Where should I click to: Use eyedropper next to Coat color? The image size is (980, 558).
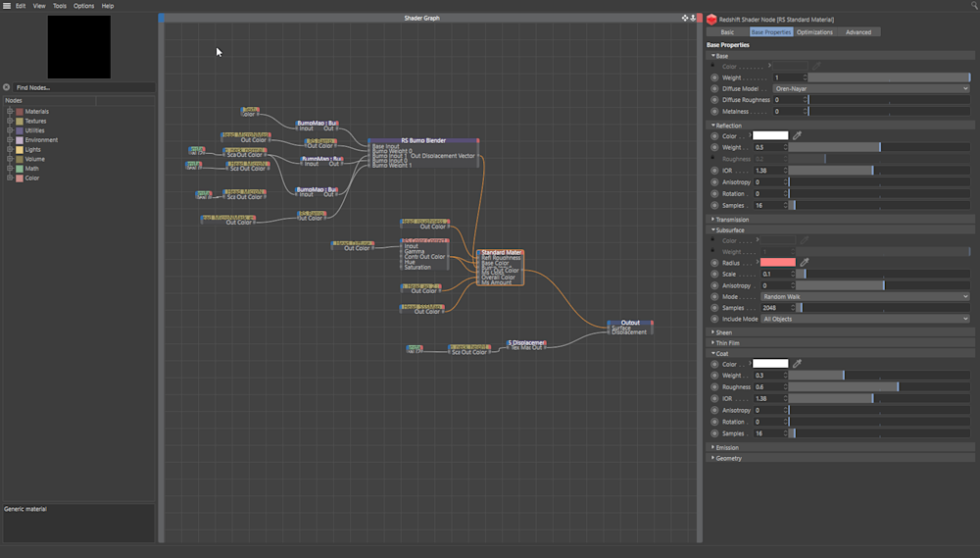click(x=797, y=363)
